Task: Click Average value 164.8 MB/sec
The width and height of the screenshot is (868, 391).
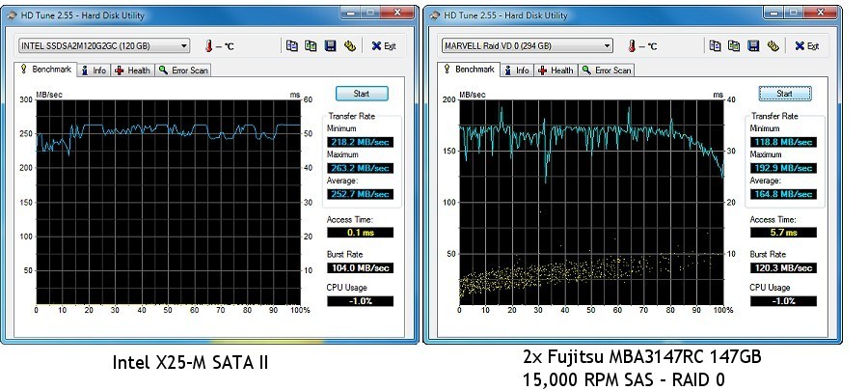Action: pyautogui.click(x=783, y=194)
